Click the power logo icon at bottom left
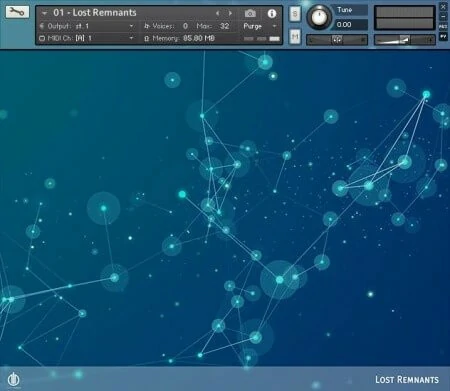This screenshot has height=391, width=450. pos(14,379)
